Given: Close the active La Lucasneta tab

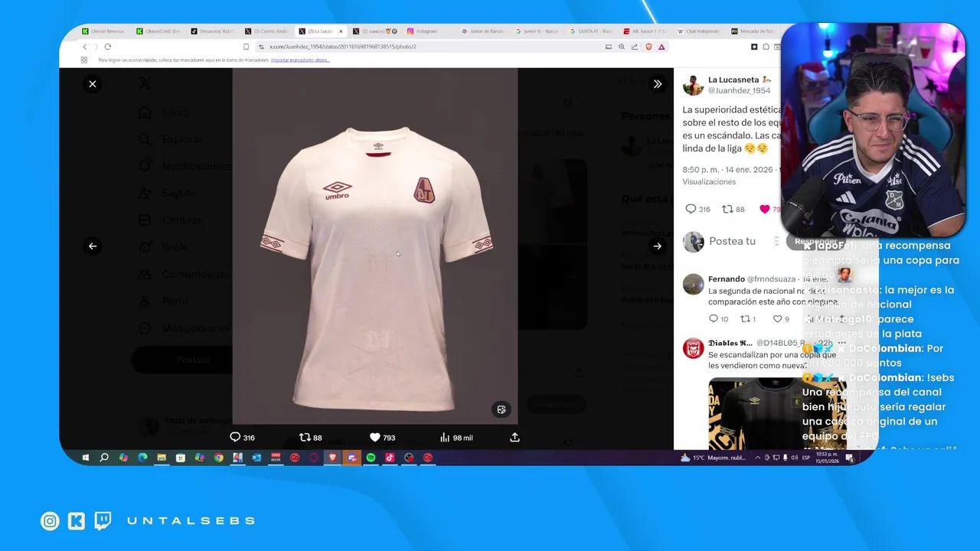Looking at the screenshot, I should click(x=341, y=31).
